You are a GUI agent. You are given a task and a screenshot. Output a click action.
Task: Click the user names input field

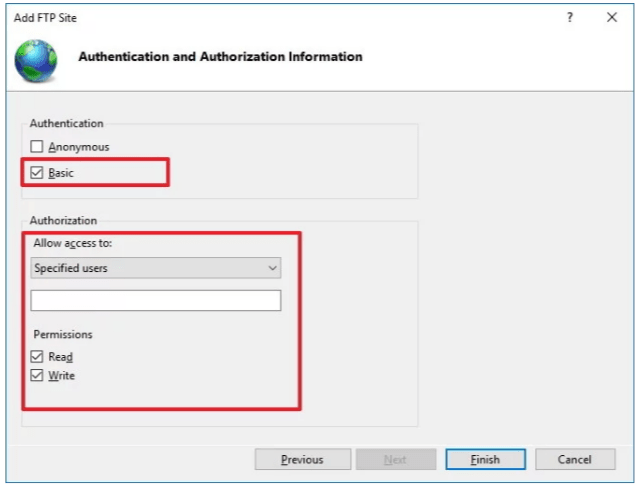[x=155, y=300]
